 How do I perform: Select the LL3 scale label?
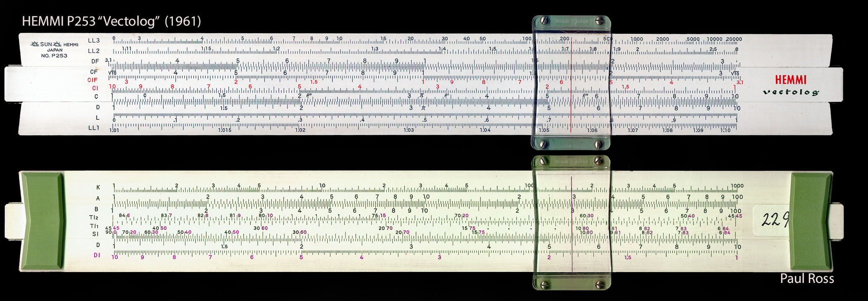(94, 41)
